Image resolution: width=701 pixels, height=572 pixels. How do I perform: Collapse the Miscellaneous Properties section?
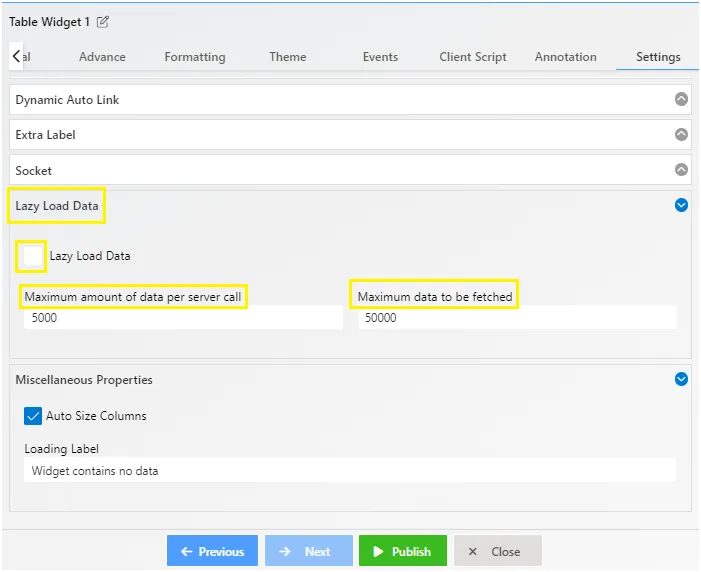point(681,379)
